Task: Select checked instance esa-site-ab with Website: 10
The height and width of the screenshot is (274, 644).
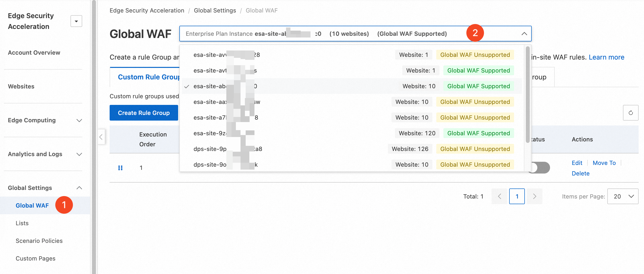Action: 352,86
